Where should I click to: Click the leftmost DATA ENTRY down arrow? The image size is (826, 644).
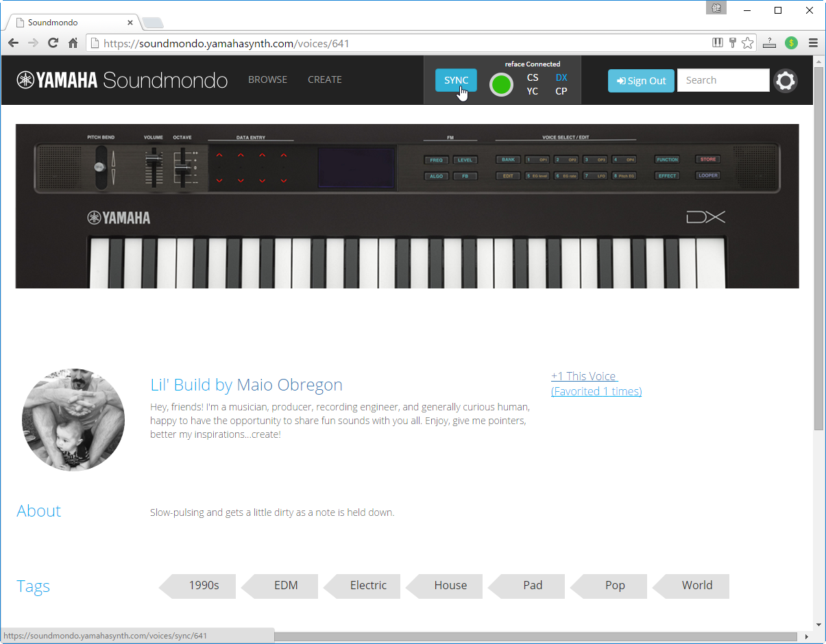219,180
